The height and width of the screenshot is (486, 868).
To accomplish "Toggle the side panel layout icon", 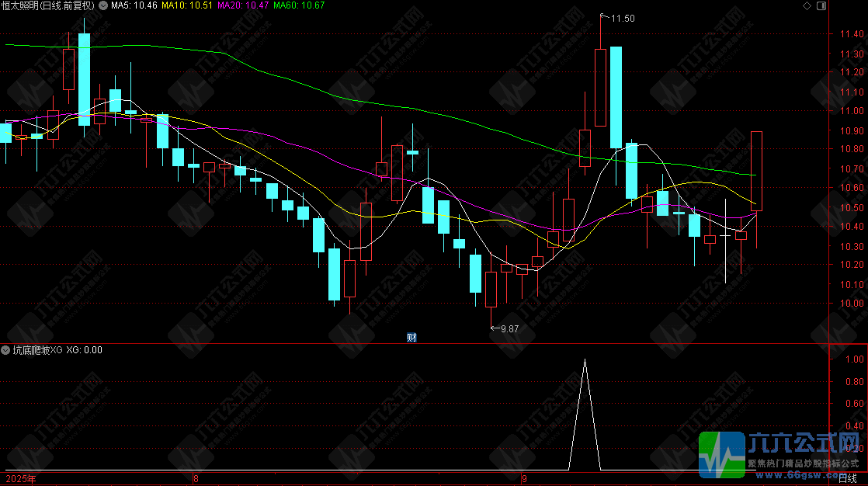I will coord(821,5).
